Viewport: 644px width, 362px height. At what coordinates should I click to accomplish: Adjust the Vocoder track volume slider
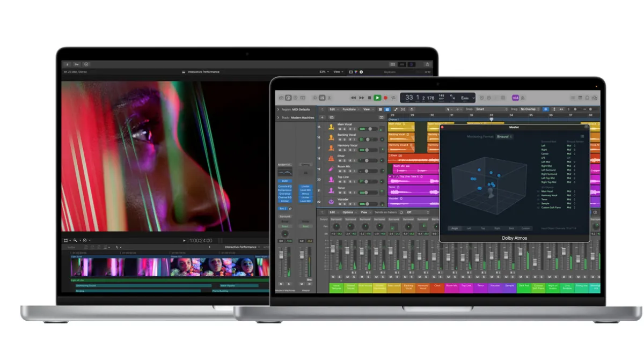(x=368, y=204)
